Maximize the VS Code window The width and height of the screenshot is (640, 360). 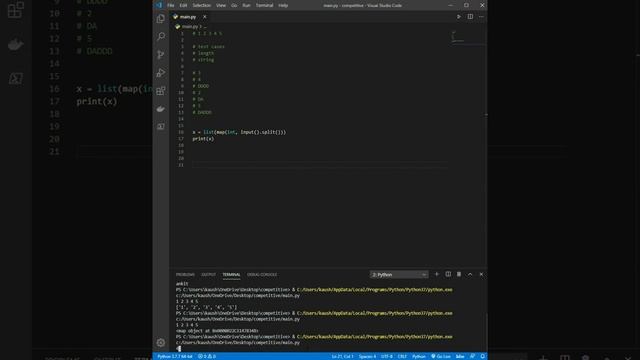click(x=466, y=5)
